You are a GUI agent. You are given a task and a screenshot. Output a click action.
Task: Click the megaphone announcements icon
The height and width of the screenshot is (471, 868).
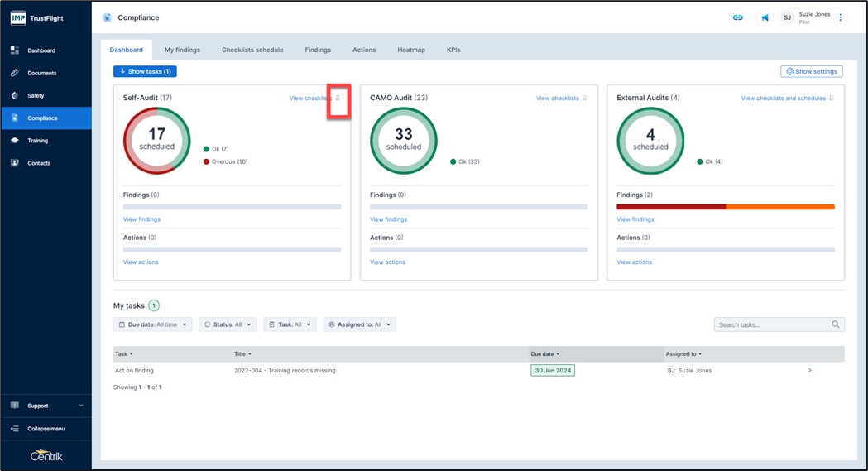pyautogui.click(x=765, y=17)
